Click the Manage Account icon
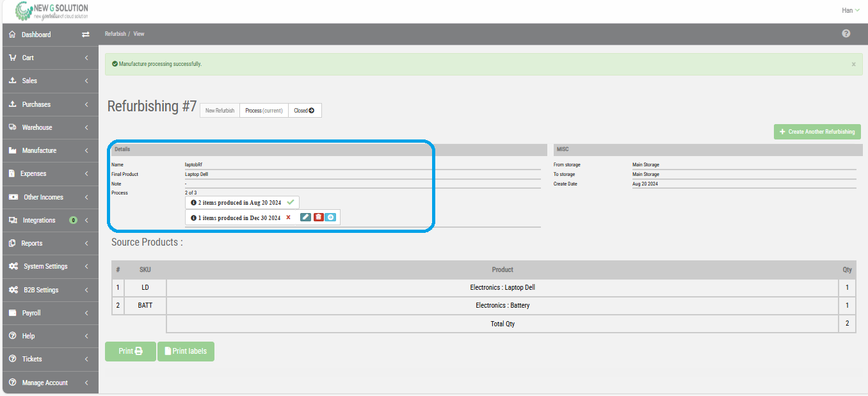Screen dimensions: 868x396 [12, 383]
